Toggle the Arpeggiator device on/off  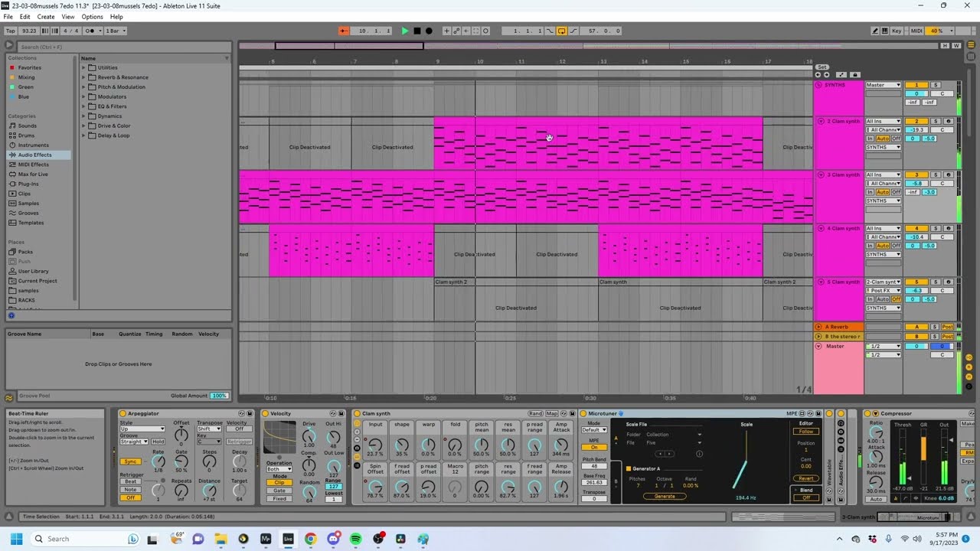(x=122, y=413)
